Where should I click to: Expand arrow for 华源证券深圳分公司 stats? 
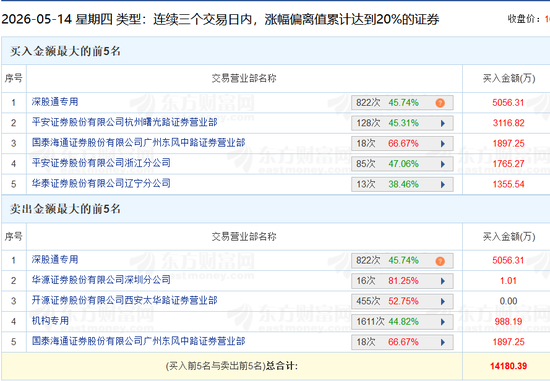point(443,281)
